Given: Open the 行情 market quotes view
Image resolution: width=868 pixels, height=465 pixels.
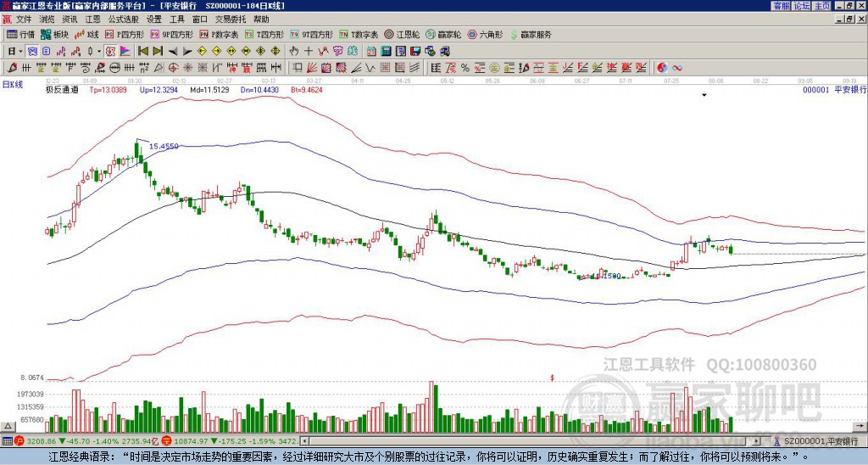Looking at the screenshot, I should (x=20, y=34).
